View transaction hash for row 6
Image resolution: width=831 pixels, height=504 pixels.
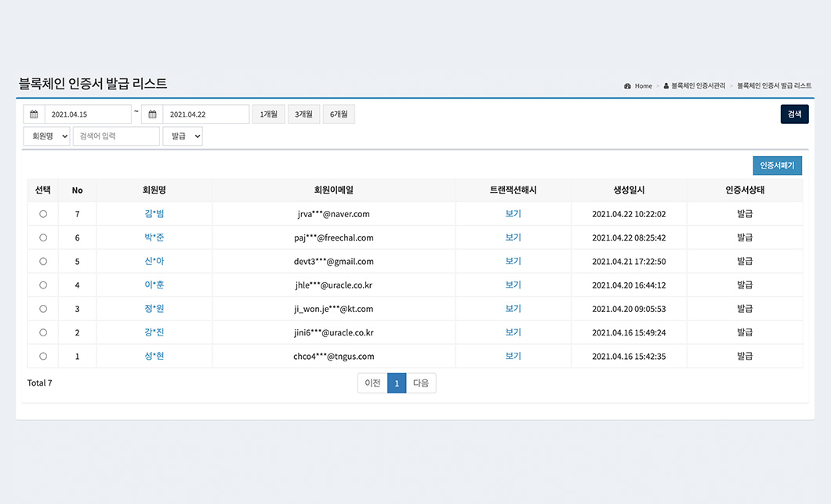513,238
